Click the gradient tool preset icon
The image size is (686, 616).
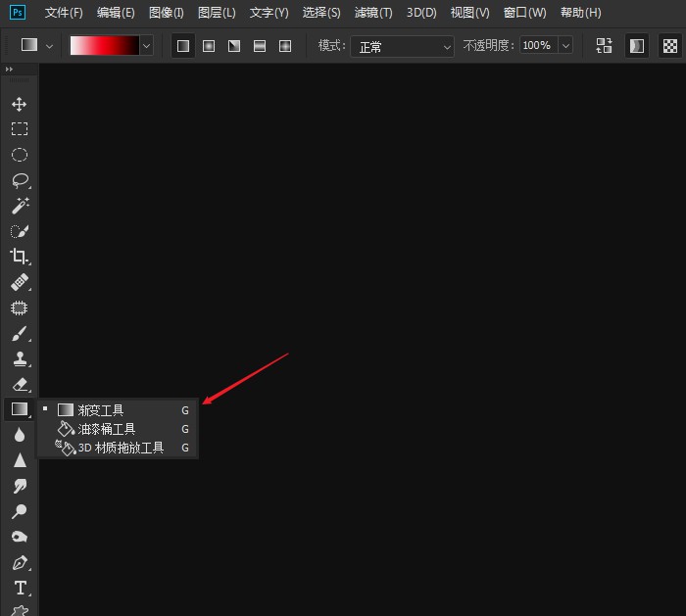coord(29,45)
